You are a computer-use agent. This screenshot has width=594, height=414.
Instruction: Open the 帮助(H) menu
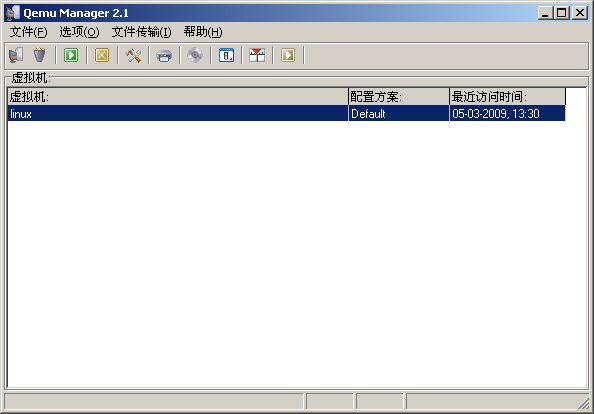pyautogui.click(x=203, y=32)
